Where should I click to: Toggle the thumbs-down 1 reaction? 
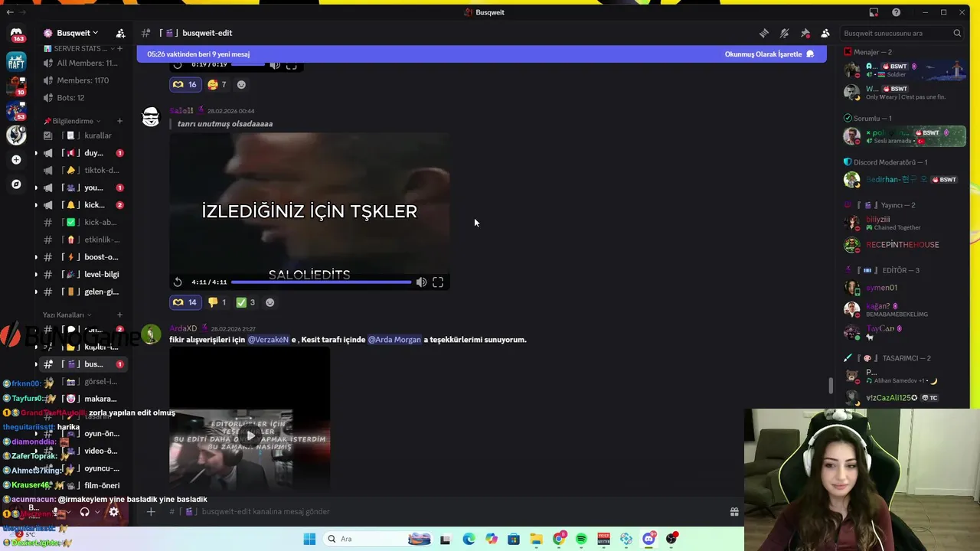217,302
